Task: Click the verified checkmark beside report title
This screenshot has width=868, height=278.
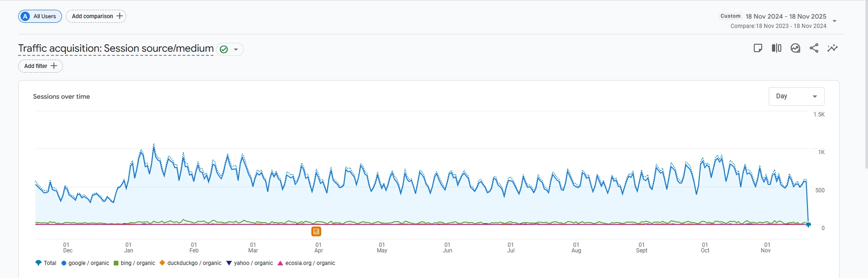Action: click(224, 49)
